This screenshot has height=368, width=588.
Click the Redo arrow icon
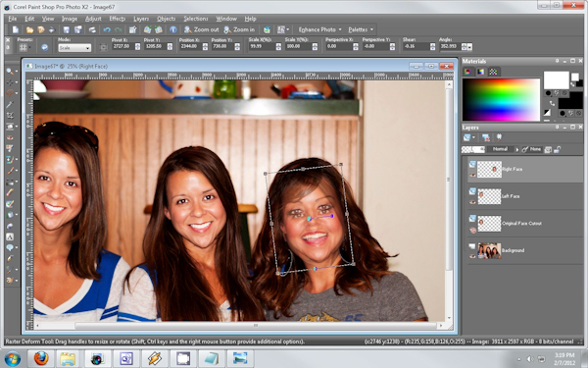119,29
